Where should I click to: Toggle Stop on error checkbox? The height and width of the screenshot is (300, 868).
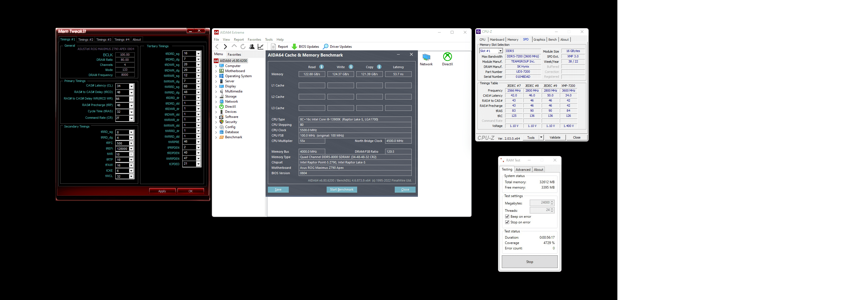[x=507, y=222]
